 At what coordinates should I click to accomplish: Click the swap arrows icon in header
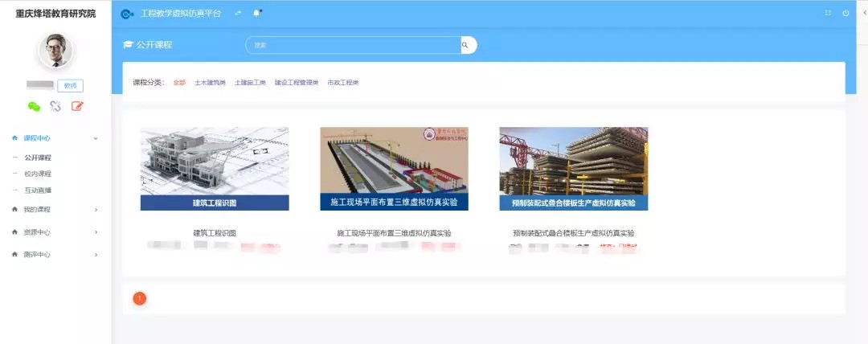(x=238, y=14)
